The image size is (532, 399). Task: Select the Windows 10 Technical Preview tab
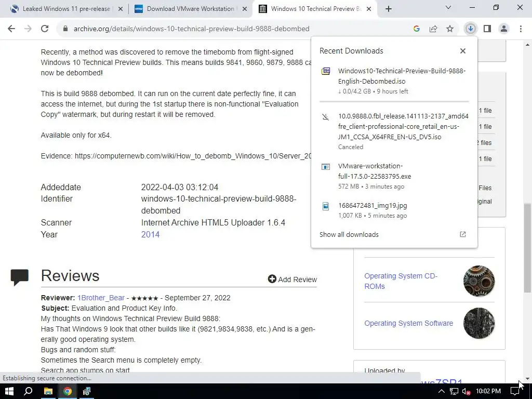tap(316, 9)
